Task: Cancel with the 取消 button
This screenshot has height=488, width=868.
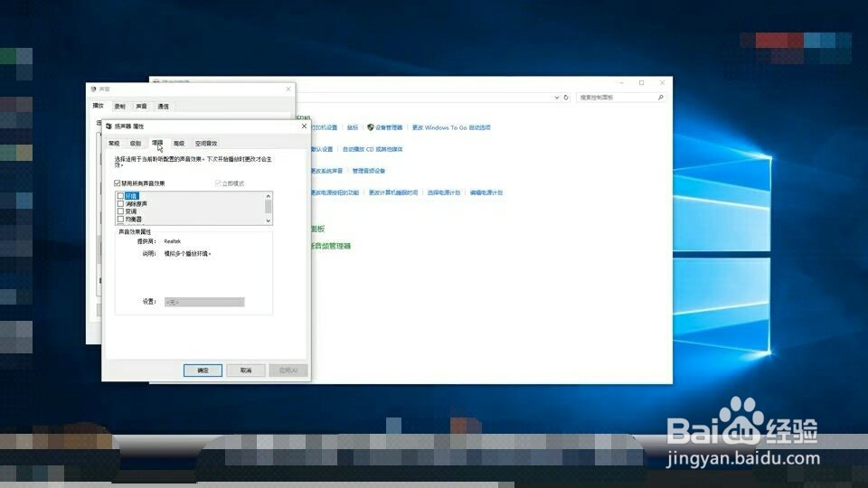Action: [x=246, y=371]
